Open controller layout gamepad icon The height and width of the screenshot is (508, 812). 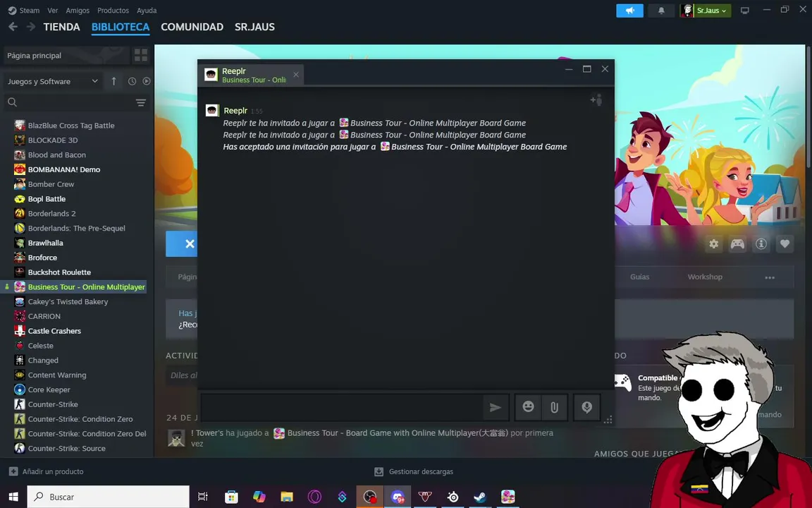pyautogui.click(x=737, y=243)
